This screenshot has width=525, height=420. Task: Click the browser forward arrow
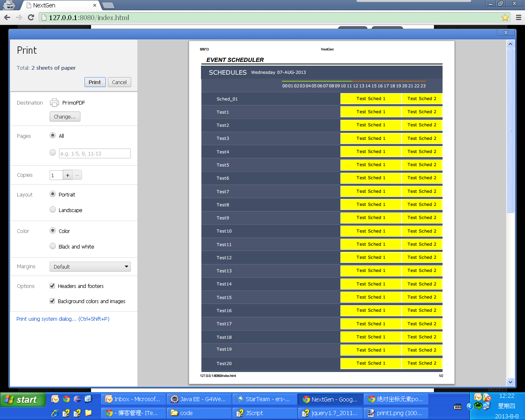click(x=19, y=17)
